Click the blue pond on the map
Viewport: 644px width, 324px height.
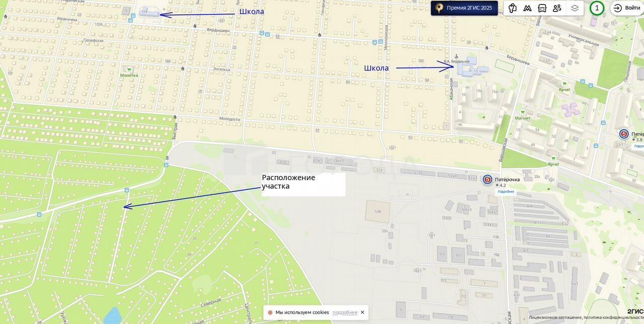tap(112, 316)
